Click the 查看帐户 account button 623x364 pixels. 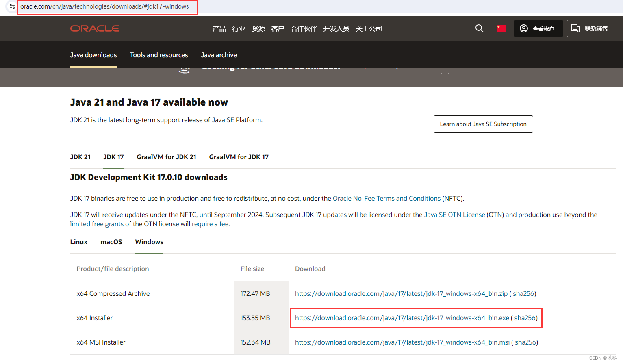coord(538,28)
